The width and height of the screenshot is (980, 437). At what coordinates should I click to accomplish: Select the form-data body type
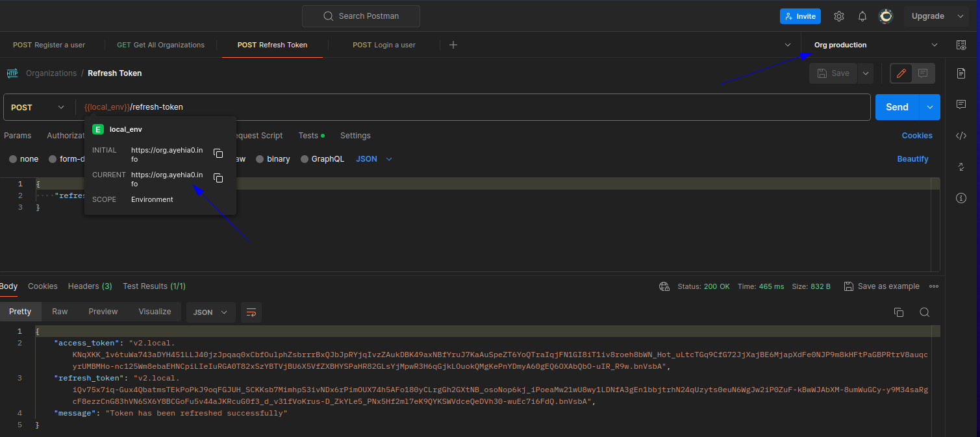click(66, 159)
